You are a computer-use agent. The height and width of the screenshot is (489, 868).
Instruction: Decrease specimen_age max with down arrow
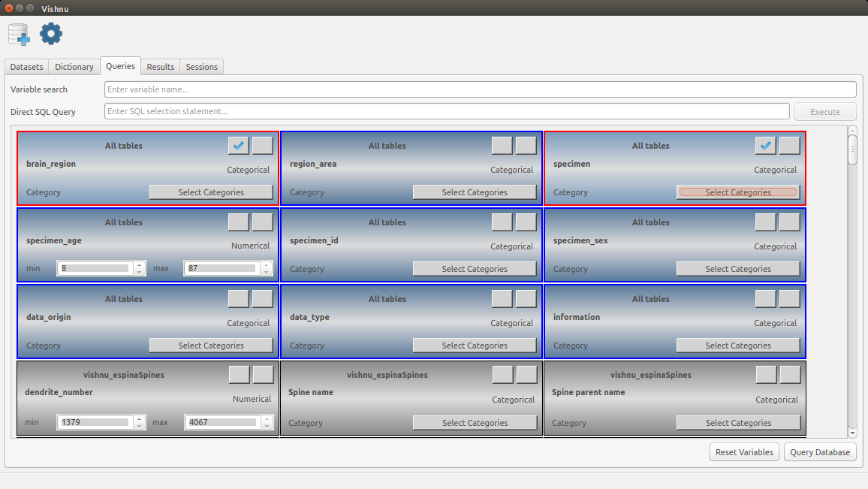click(267, 272)
